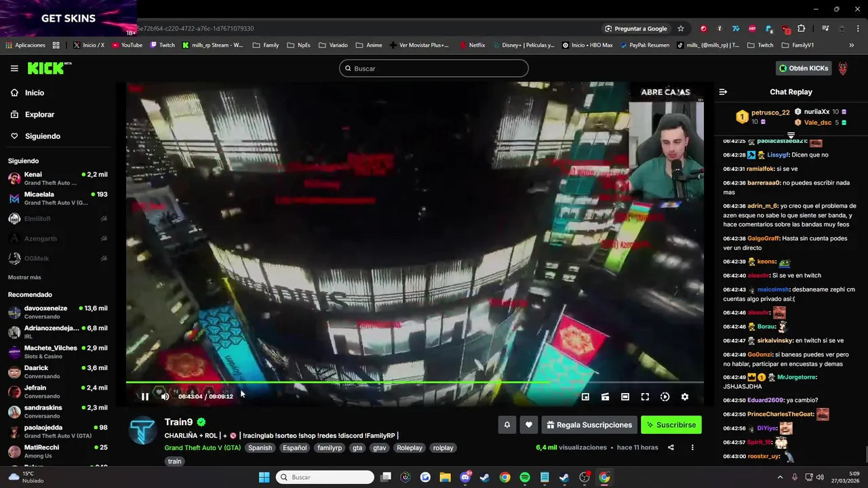Screen dimensions: 868x488
Task: Share the video
Action: [671, 447]
